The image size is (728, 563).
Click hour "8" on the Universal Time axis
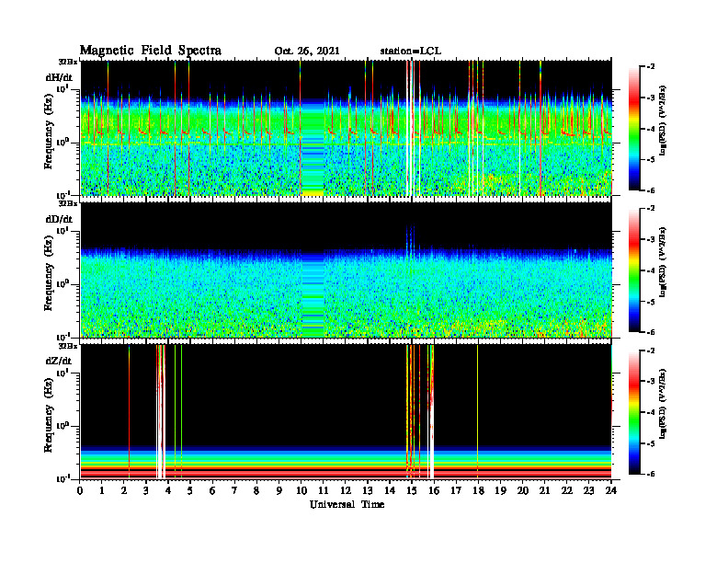point(256,491)
